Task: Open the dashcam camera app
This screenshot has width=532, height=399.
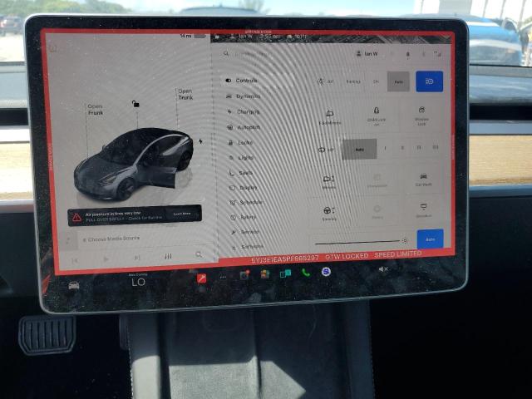Action: coord(244,275)
